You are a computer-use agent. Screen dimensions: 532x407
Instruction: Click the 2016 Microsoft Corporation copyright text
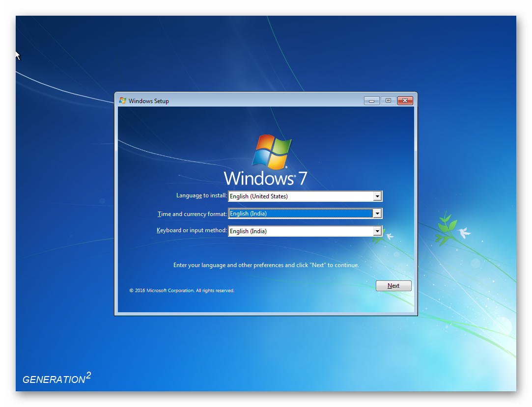pos(182,290)
